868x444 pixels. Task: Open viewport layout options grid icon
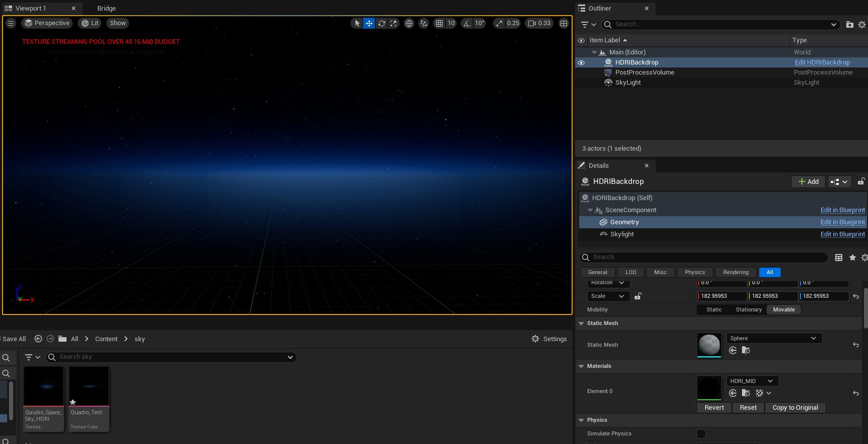(564, 23)
